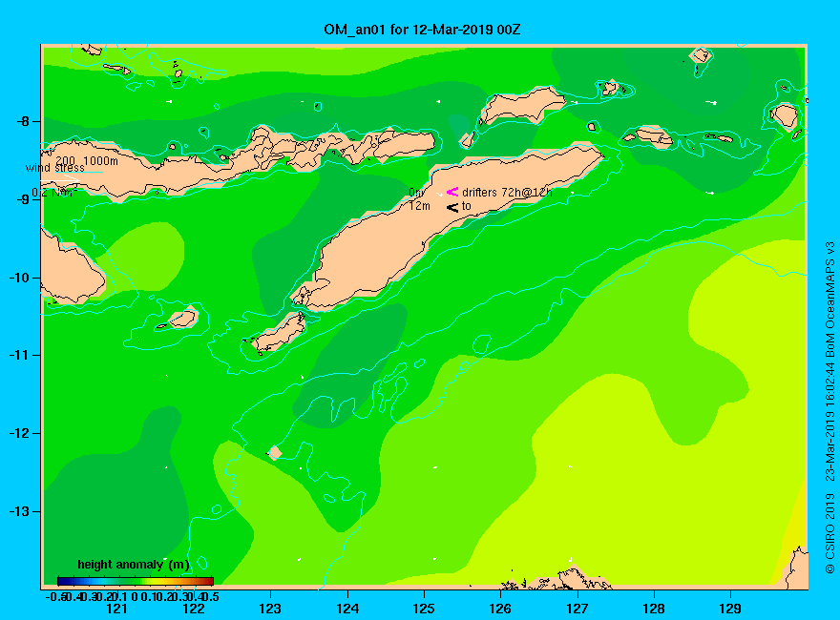This screenshot has height=620, width=840.
Task: Click the latitude label '-12'
Action: (19, 433)
